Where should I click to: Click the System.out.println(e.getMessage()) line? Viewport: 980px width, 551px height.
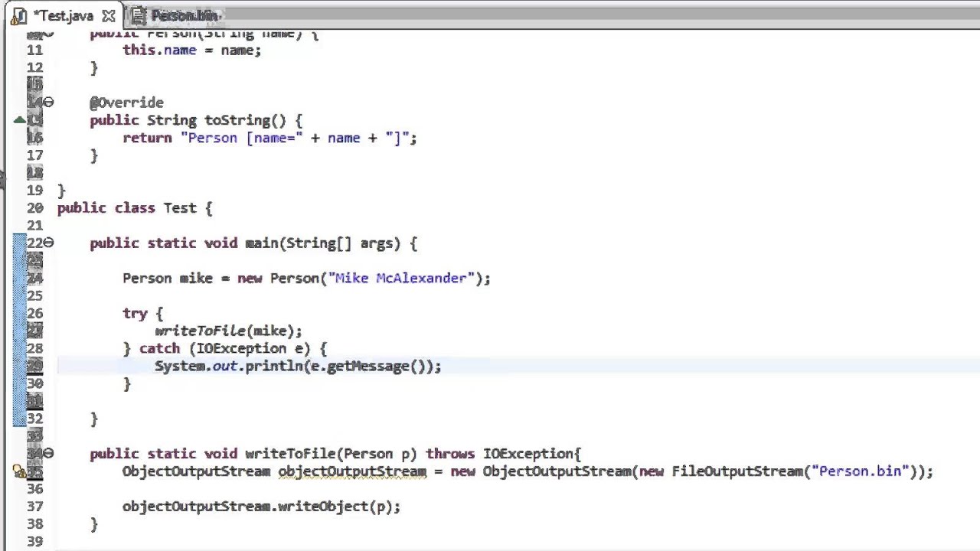[x=298, y=367]
